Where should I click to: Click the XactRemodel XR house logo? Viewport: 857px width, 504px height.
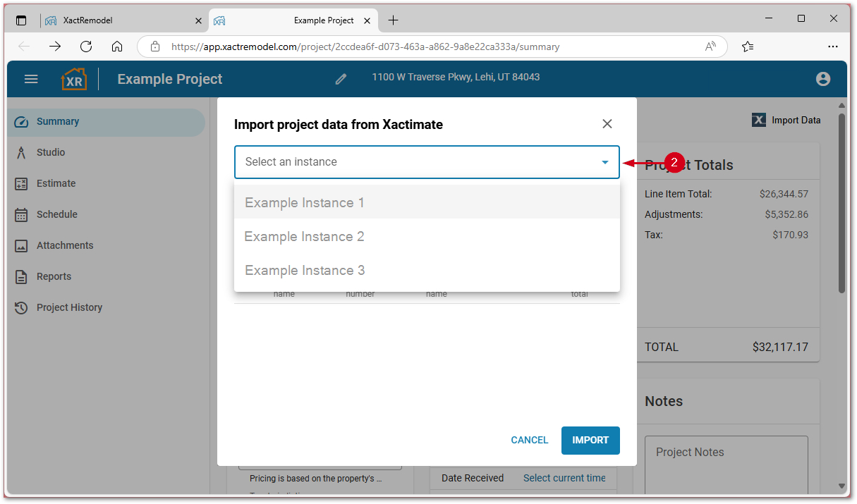coord(74,79)
